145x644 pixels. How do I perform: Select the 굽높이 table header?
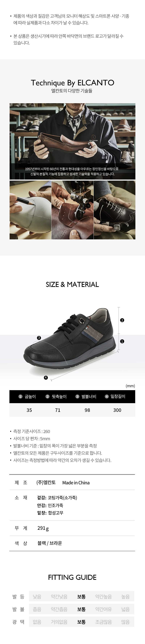[x=27, y=396]
